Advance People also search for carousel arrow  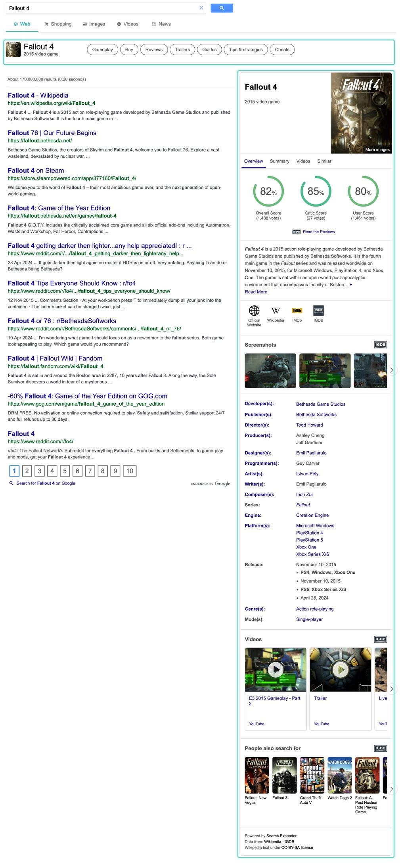(x=391, y=789)
